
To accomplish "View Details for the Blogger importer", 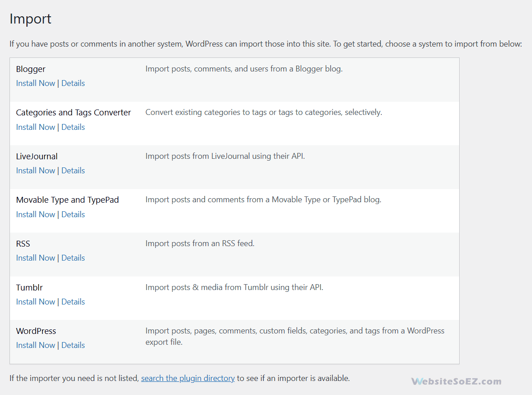I will point(73,83).
